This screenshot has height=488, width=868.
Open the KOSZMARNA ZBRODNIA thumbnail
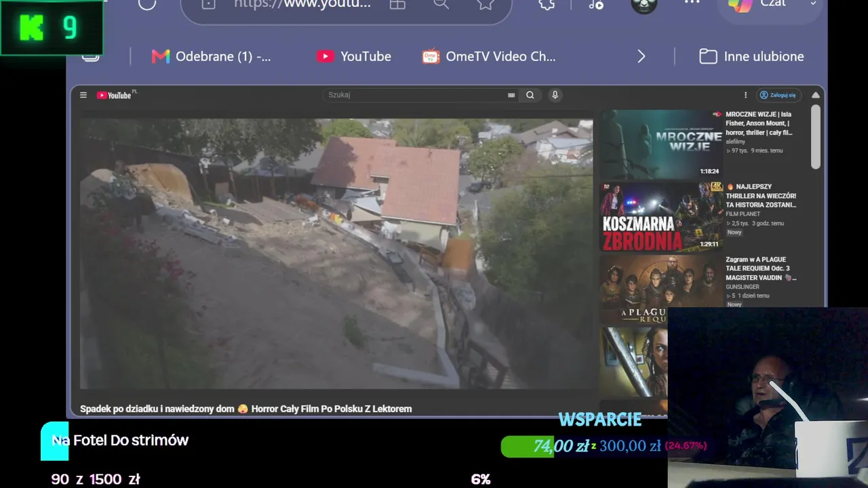[661, 216]
